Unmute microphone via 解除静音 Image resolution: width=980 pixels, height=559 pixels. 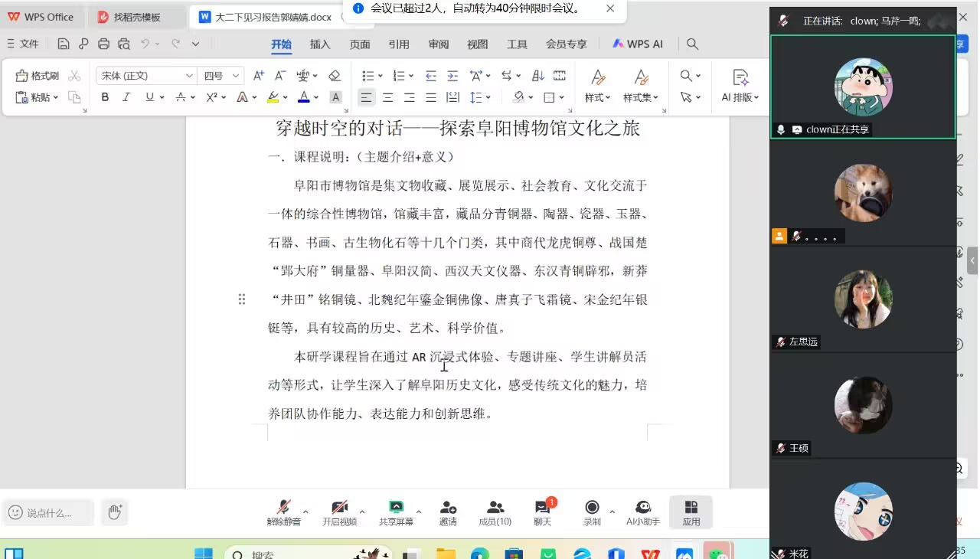coord(283,512)
